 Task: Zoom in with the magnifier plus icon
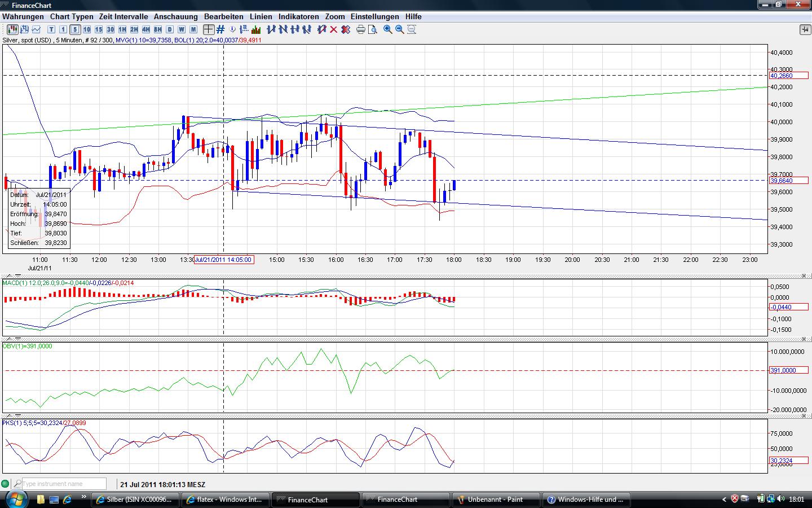[x=387, y=29]
